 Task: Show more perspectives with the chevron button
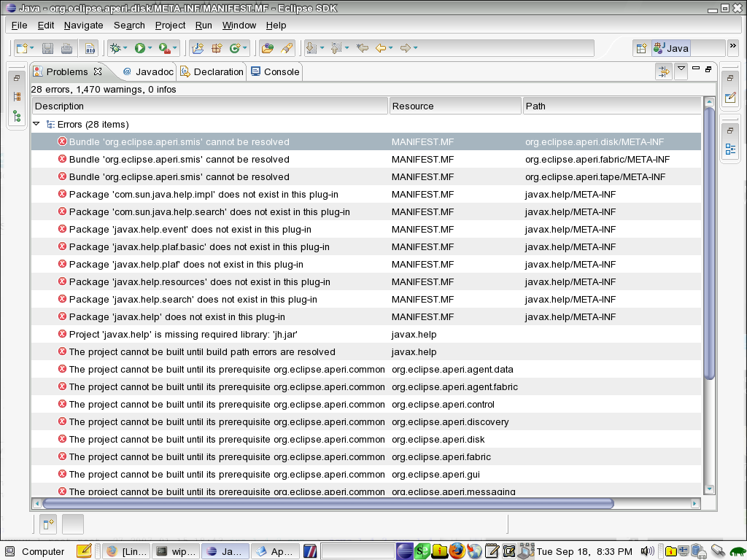click(732, 46)
